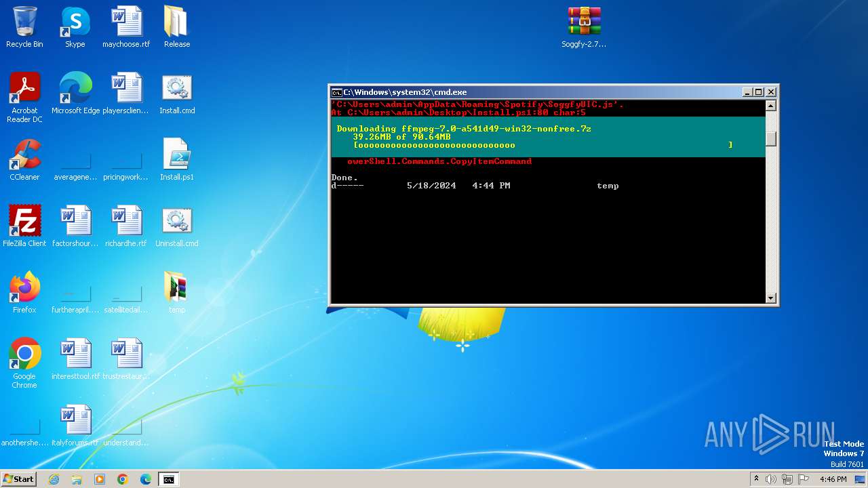Screen dimensions: 868x488
Task: Open Edge from the taskbar
Action: (146, 479)
